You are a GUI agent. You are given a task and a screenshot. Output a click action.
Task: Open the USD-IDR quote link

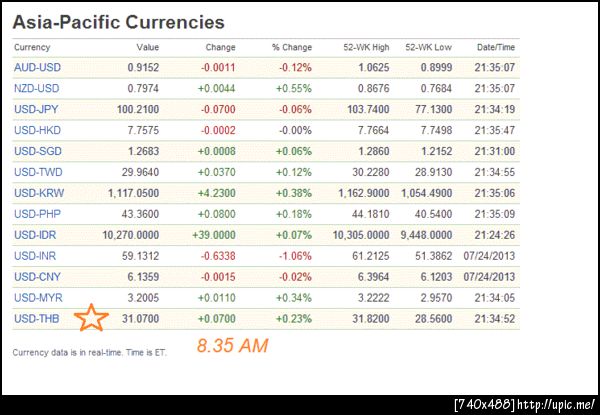tap(34, 235)
